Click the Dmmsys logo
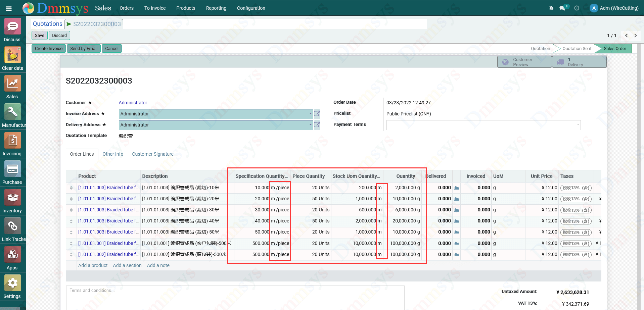This screenshot has width=644, height=310. (55, 8)
